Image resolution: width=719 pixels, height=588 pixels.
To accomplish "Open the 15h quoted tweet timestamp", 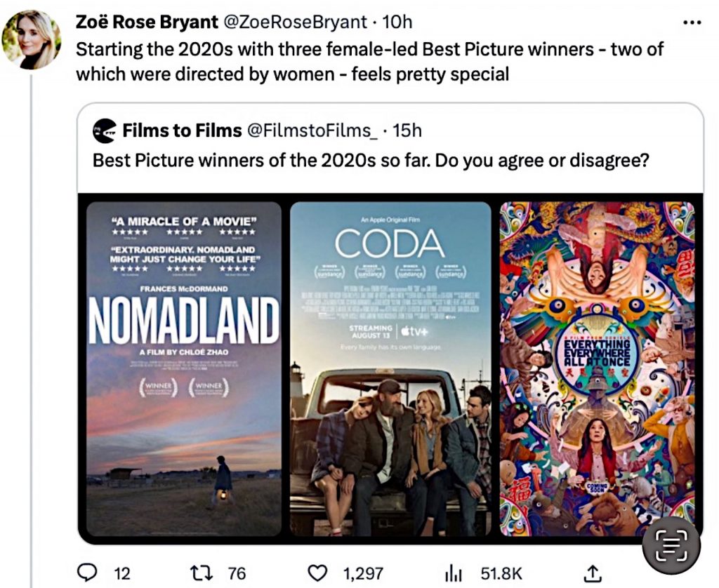I will coord(407,131).
